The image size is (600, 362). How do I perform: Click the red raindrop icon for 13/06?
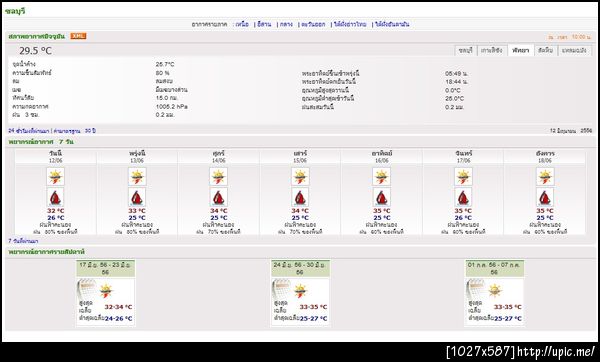pyautogui.click(x=137, y=197)
